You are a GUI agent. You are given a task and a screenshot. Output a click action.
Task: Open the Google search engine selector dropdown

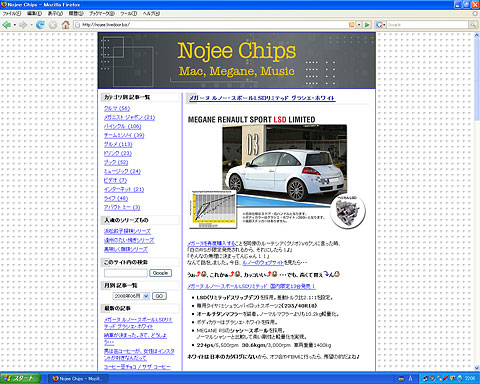click(380, 25)
